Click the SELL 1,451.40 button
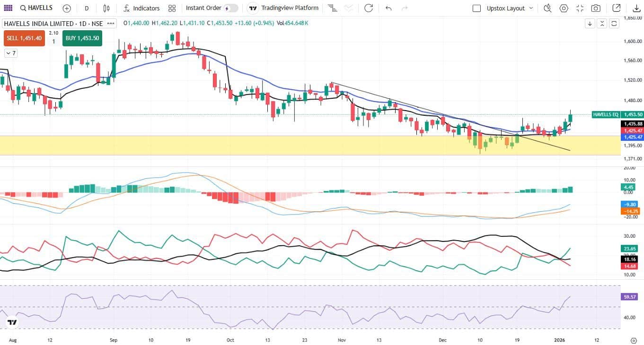The width and height of the screenshot is (644, 345). 24,38
